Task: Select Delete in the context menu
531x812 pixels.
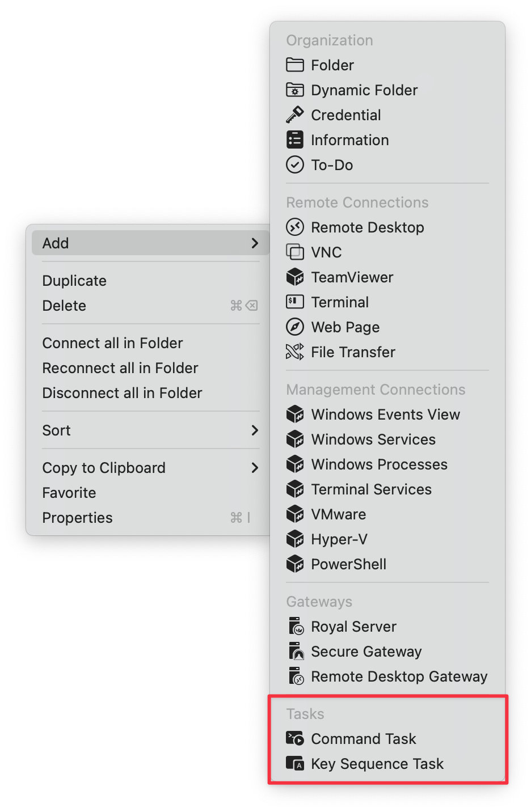Action: coord(150,306)
